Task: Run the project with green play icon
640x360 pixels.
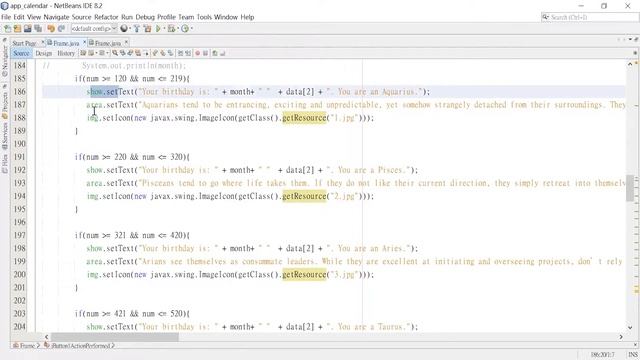Action: pyautogui.click(x=158, y=29)
